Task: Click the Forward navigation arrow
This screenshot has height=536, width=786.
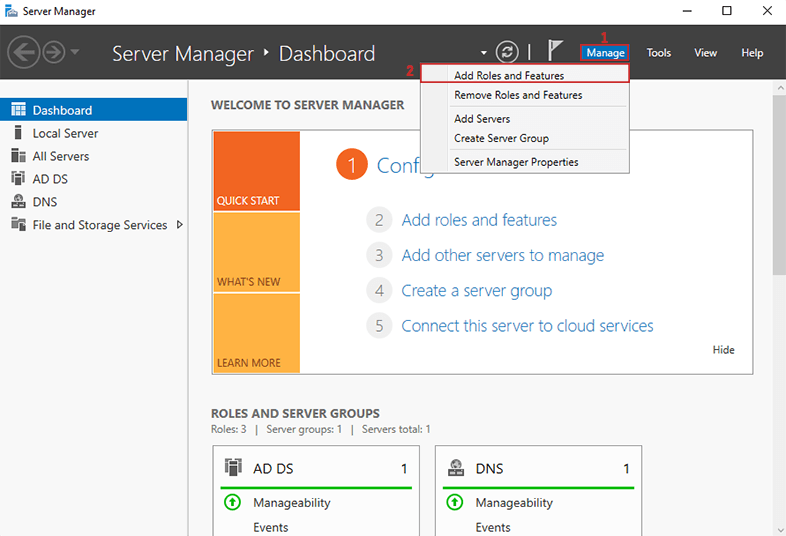Action: coord(54,52)
